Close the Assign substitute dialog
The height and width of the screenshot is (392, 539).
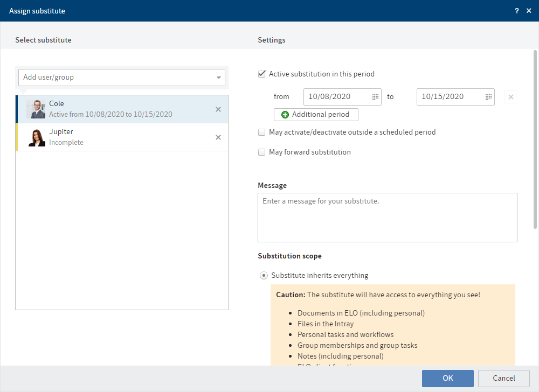[x=529, y=11]
